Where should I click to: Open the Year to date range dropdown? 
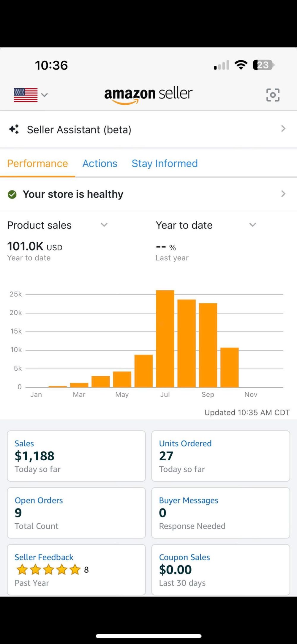(252, 225)
